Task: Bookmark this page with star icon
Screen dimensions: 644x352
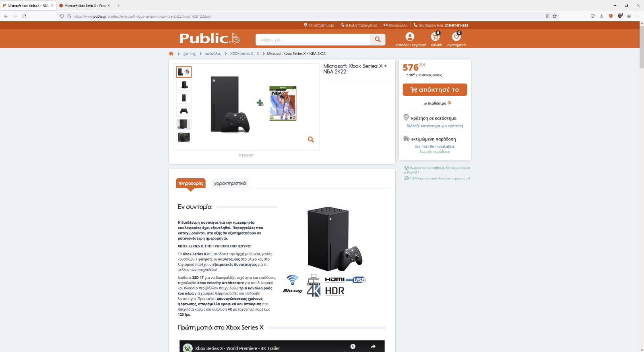Action: pos(555,16)
